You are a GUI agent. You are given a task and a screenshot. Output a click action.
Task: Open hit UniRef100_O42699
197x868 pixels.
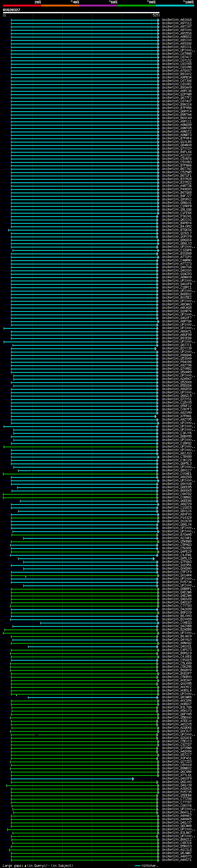(176, 609)
